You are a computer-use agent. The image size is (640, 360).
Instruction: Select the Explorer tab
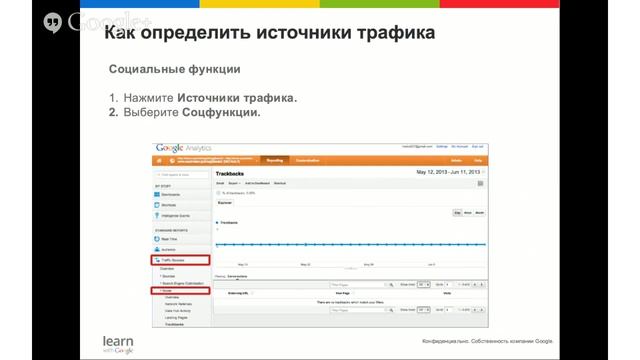click(x=224, y=203)
